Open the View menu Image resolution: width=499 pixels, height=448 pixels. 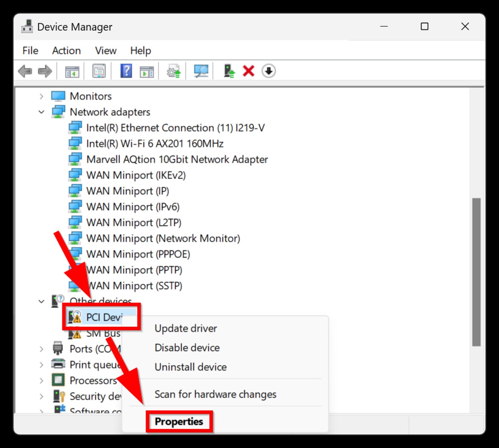(x=105, y=50)
